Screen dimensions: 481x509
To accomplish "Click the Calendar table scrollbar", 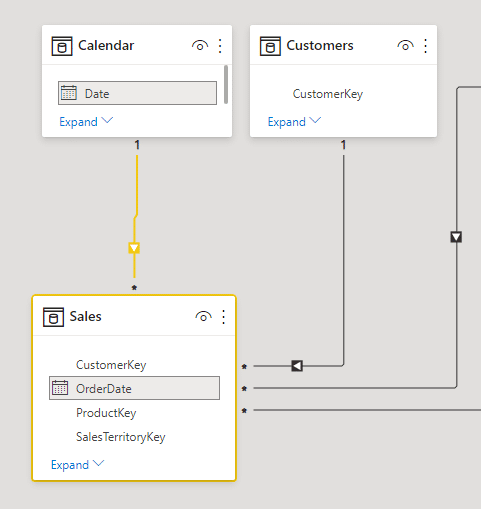I will 226,85.
